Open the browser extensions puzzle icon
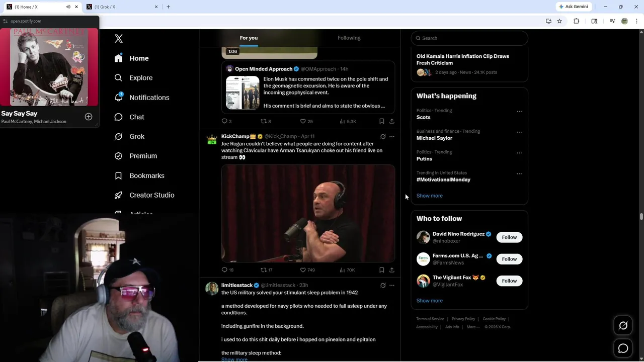The width and height of the screenshot is (644, 362). click(577, 21)
